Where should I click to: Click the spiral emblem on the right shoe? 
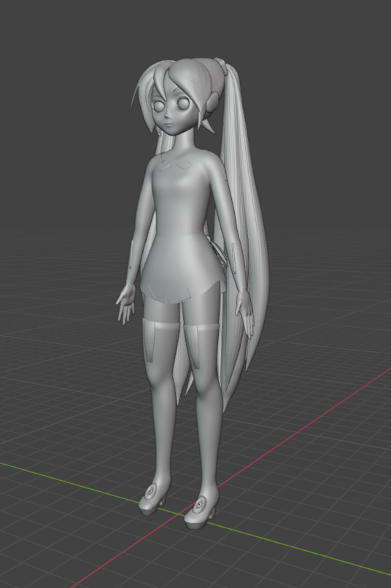click(198, 503)
